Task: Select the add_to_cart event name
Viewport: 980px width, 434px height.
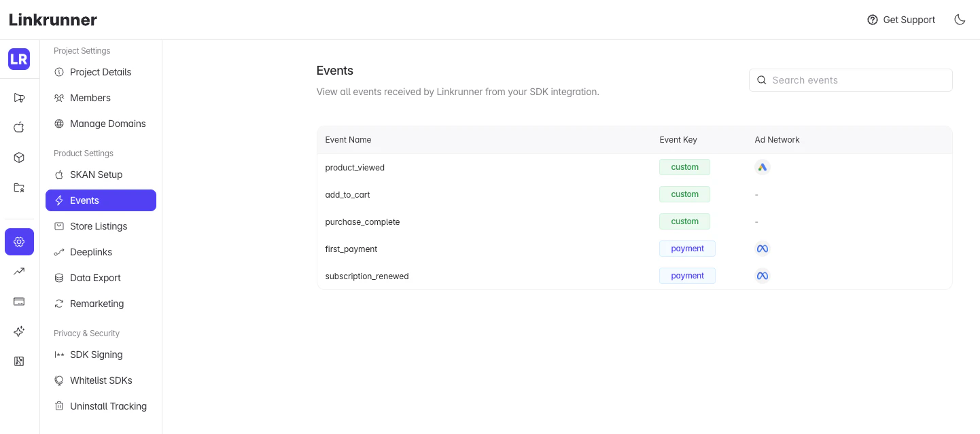Action: (x=347, y=195)
